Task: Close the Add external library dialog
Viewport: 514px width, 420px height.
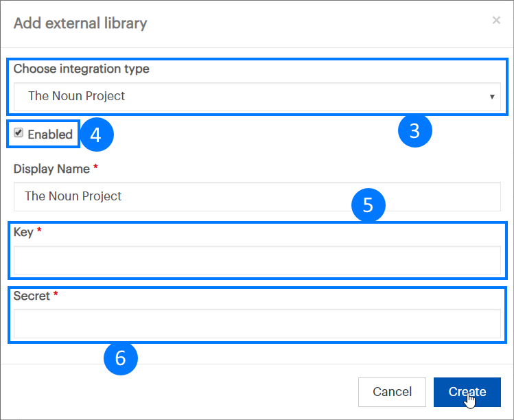Action: (496, 21)
